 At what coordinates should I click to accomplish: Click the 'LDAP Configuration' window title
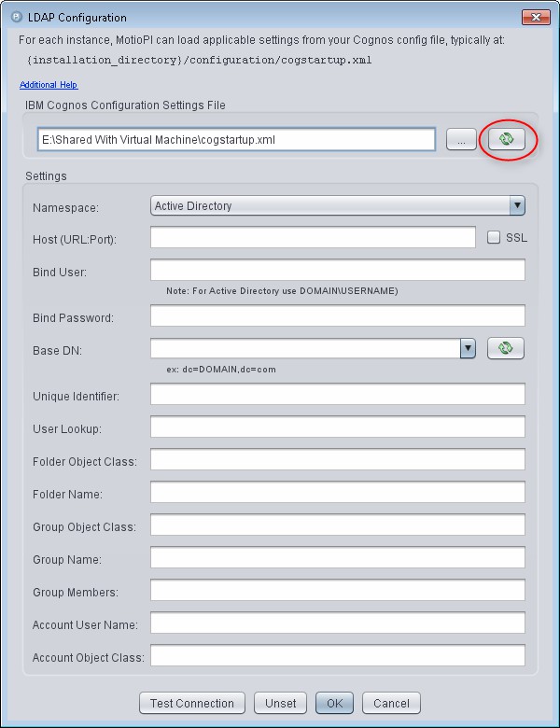tap(77, 18)
